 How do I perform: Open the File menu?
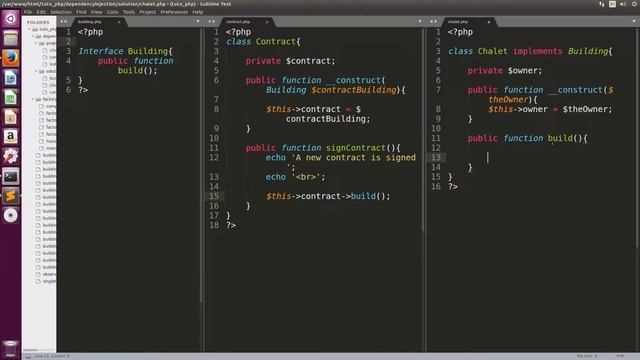pos(28,12)
